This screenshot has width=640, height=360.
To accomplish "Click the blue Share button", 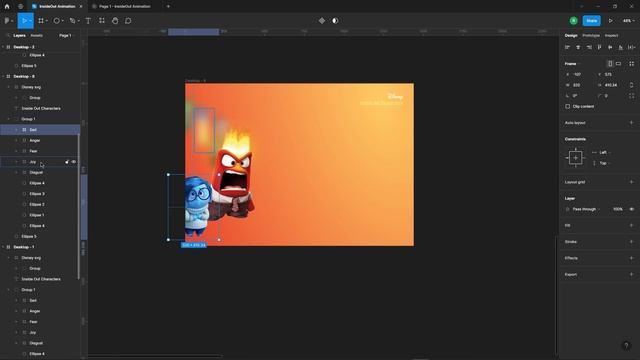I will click(x=591, y=21).
